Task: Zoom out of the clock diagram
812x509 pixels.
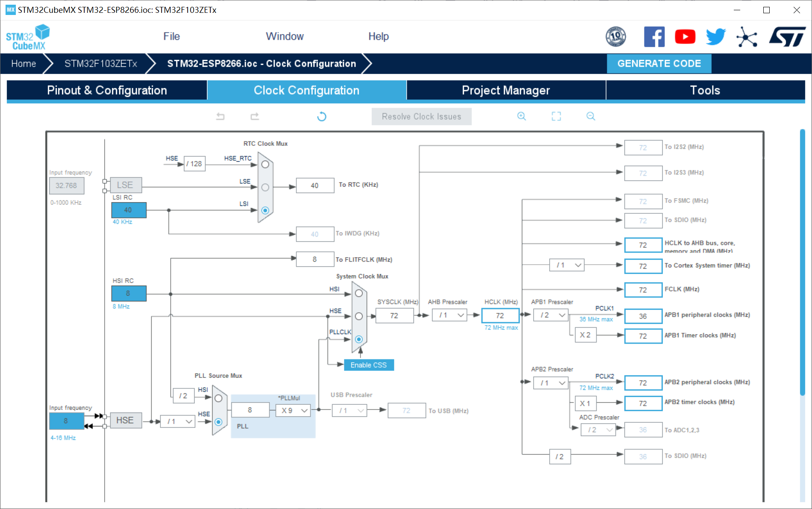Action: 591,116
